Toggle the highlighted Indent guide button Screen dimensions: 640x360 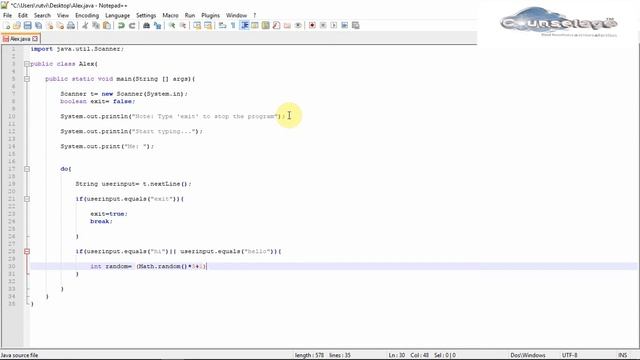[245, 25]
